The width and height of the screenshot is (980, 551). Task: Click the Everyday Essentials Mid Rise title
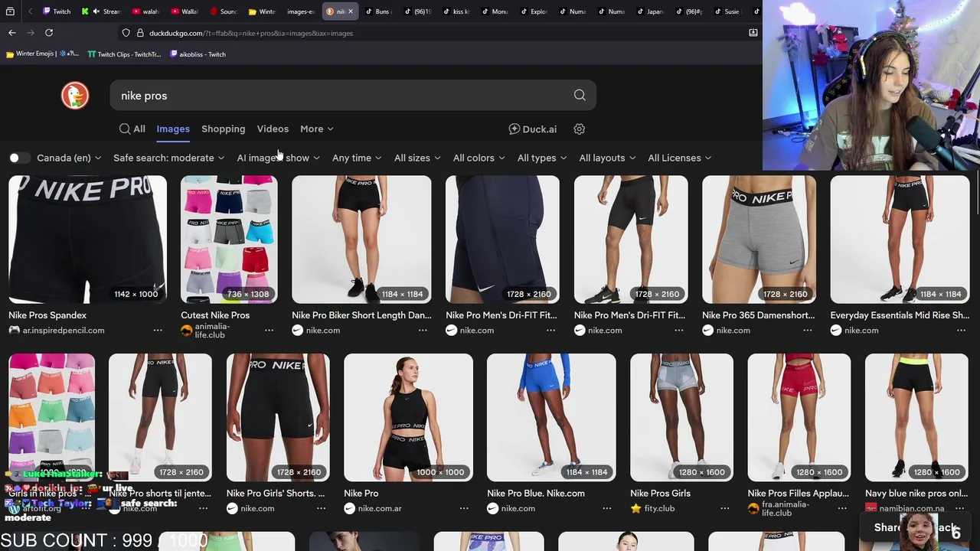point(900,315)
